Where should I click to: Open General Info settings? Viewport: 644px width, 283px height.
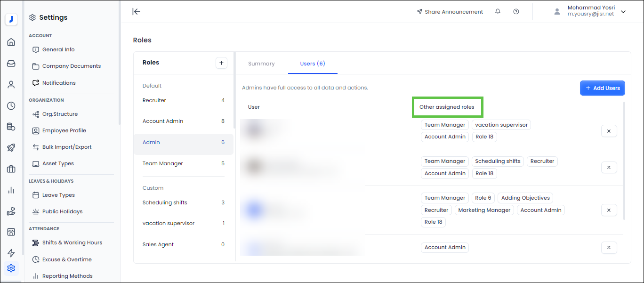(58, 49)
